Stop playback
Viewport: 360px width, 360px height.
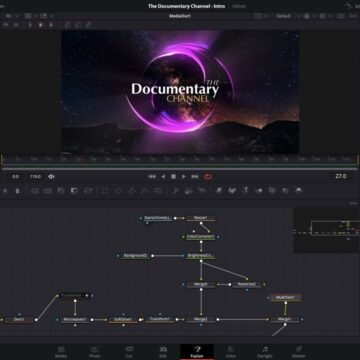point(173,177)
